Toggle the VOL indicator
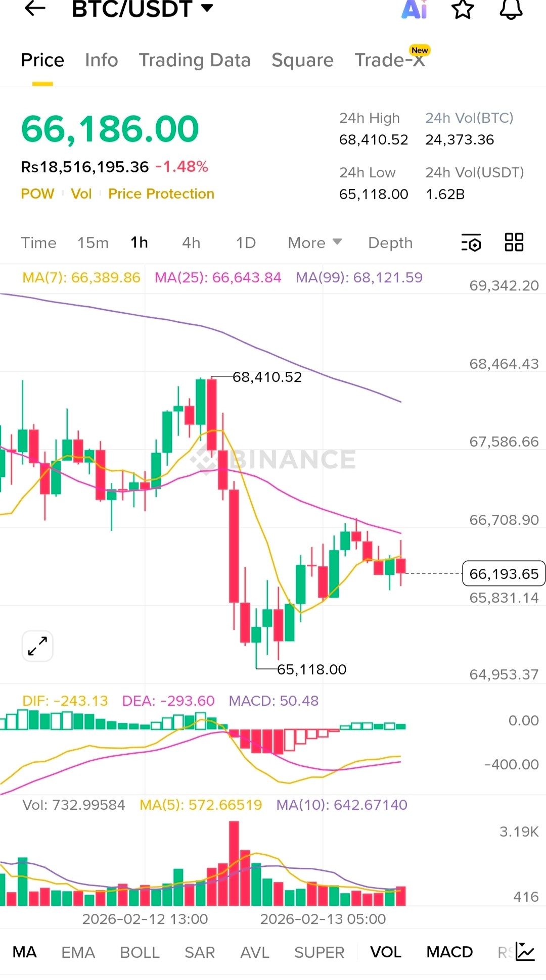This screenshot has height=980, width=546. (x=386, y=952)
